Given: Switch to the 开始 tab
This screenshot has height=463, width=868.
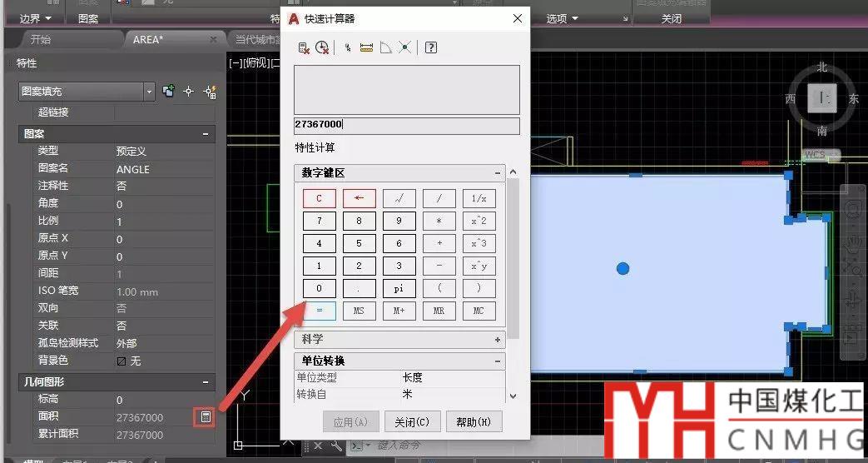Looking at the screenshot, I should pyautogui.click(x=40, y=39).
